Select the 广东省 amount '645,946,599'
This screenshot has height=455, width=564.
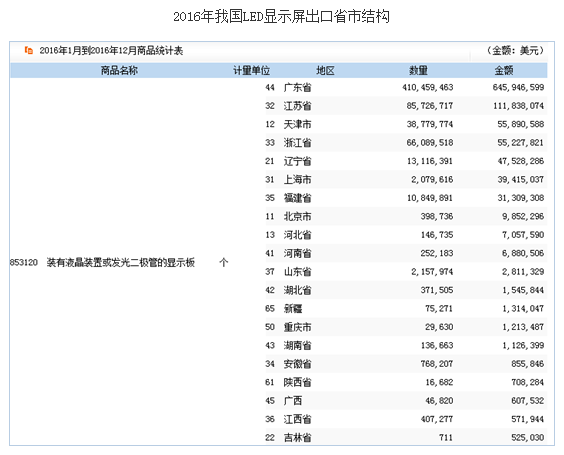518,87
